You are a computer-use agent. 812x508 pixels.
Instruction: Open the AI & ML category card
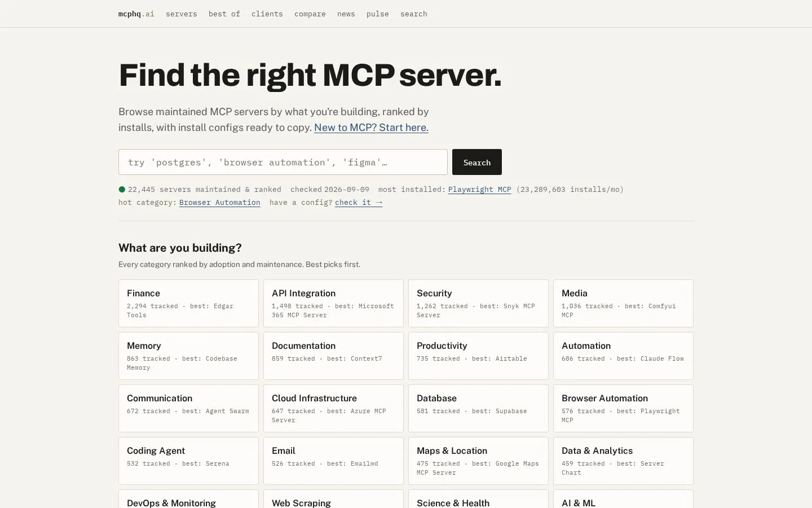pos(623,499)
